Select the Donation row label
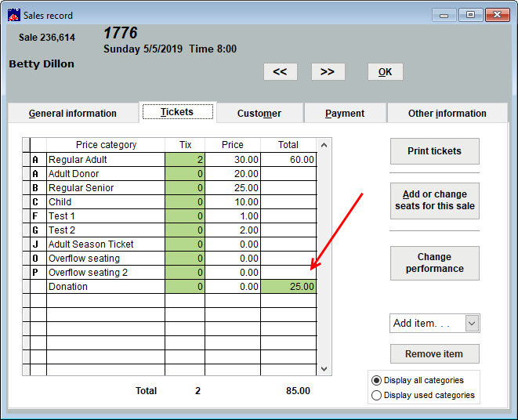518x420 pixels. [x=106, y=287]
